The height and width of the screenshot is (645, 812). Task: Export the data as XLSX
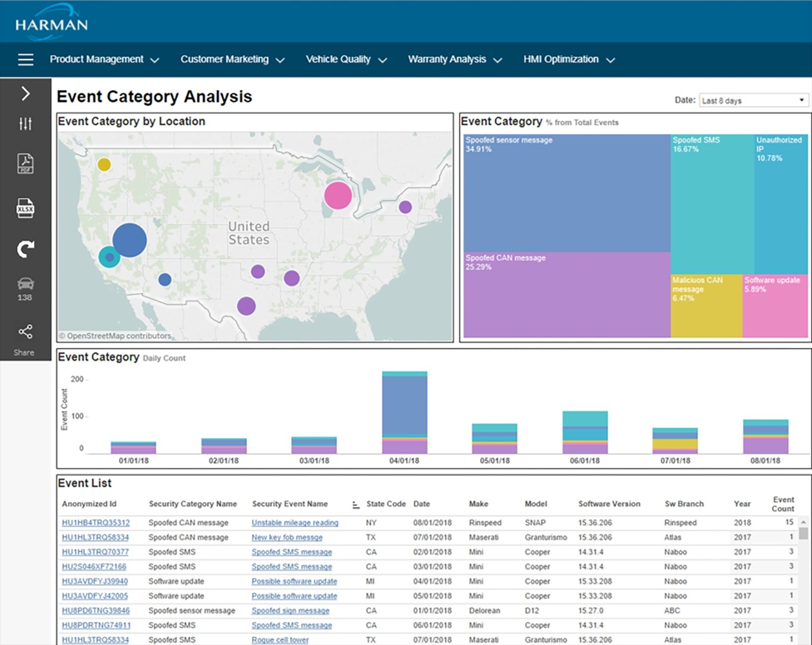[x=25, y=208]
